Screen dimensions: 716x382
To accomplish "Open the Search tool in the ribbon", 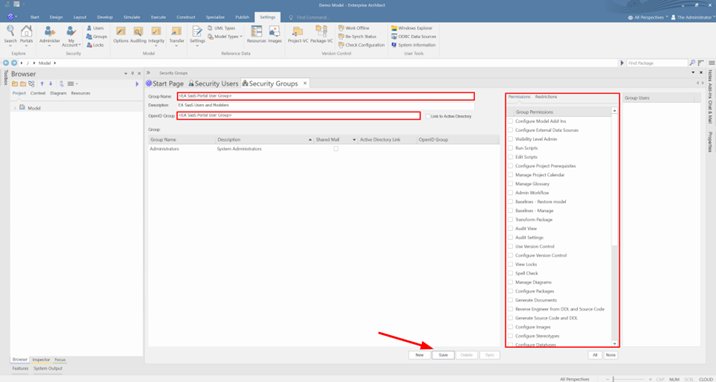I will click(10, 35).
